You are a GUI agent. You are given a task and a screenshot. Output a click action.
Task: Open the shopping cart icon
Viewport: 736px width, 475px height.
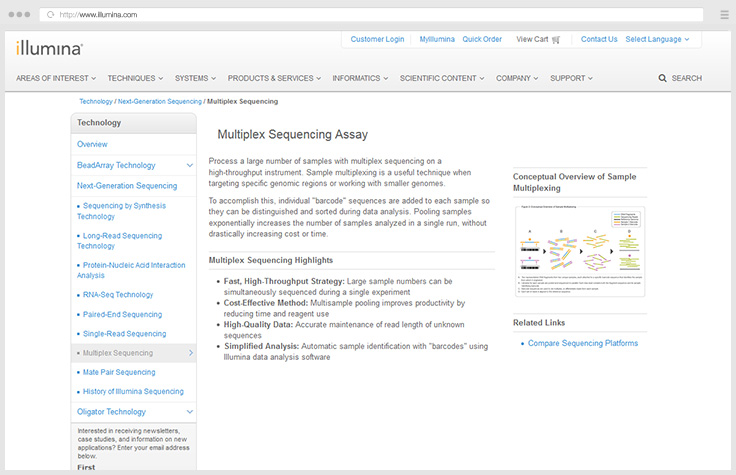point(556,40)
